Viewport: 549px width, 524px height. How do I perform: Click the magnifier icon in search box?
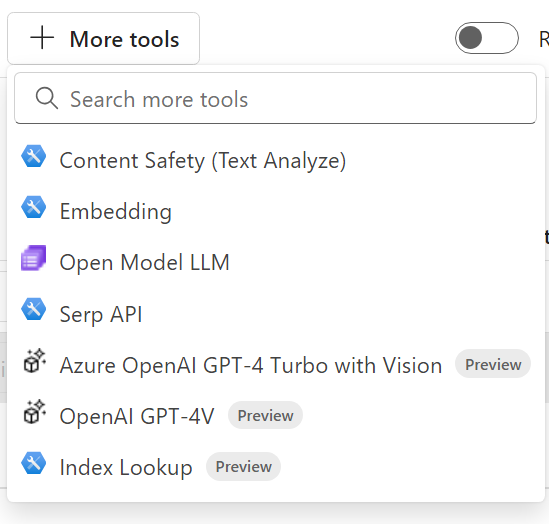click(x=47, y=98)
